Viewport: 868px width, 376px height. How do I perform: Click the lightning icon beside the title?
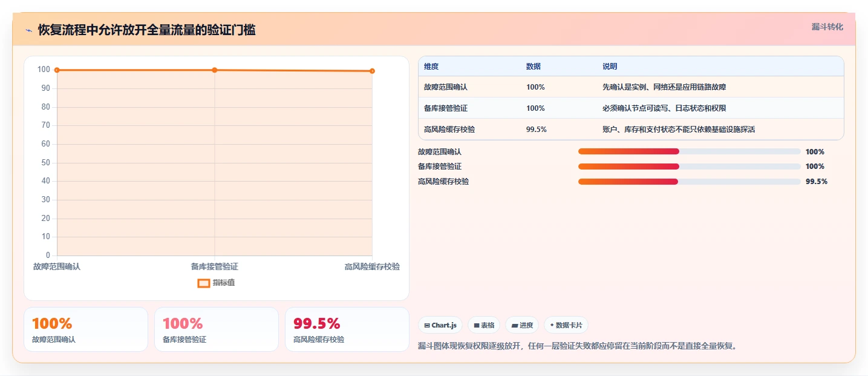click(29, 30)
